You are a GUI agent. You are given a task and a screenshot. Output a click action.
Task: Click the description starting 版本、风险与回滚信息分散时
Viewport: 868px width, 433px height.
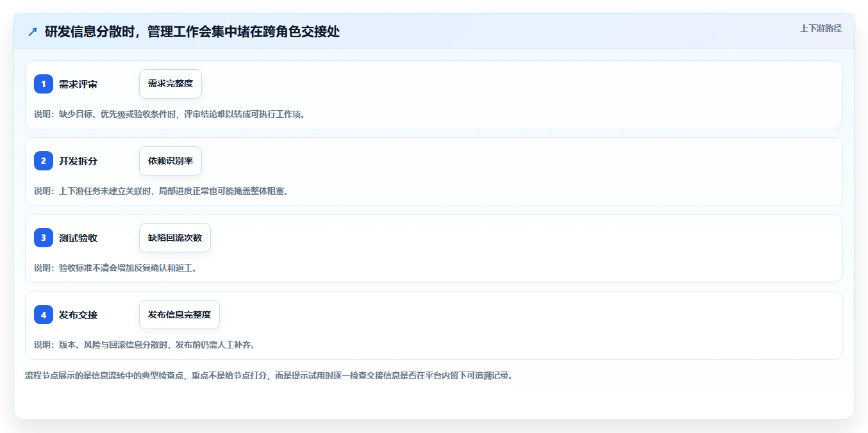146,345
